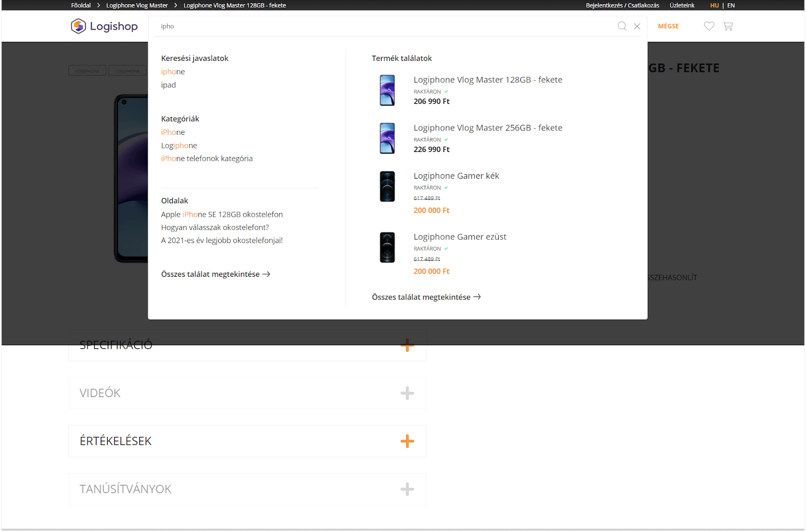The height and width of the screenshot is (532, 806).
Task: Open Logiphone Gamer kék result
Action: click(x=456, y=176)
